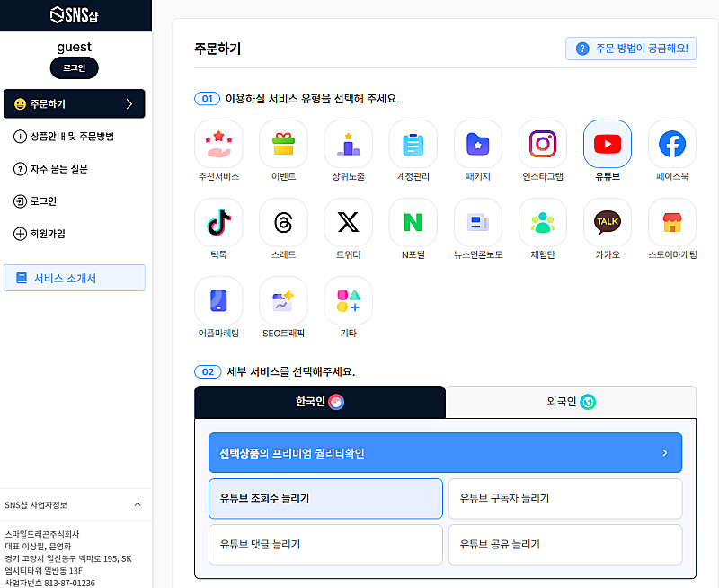The width and height of the screenshot is (719, 588).
Task: Choose the 기타 shapes icon
Action: point(348,300)
